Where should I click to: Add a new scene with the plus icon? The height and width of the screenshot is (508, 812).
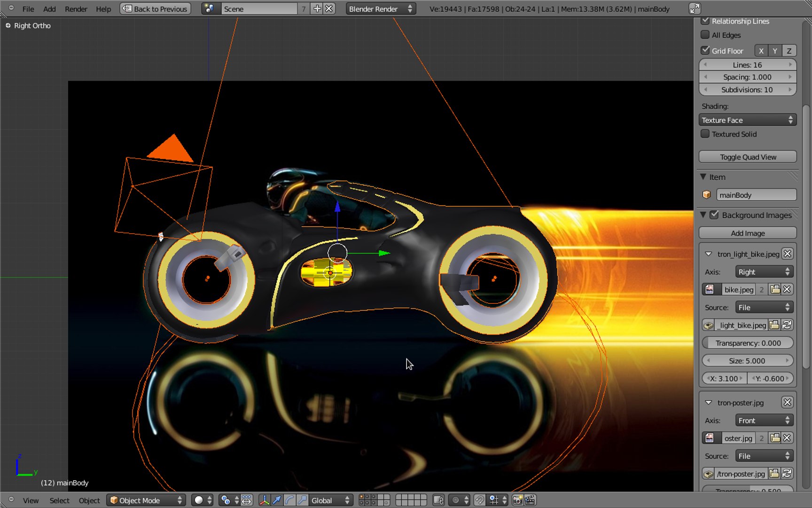317,9
